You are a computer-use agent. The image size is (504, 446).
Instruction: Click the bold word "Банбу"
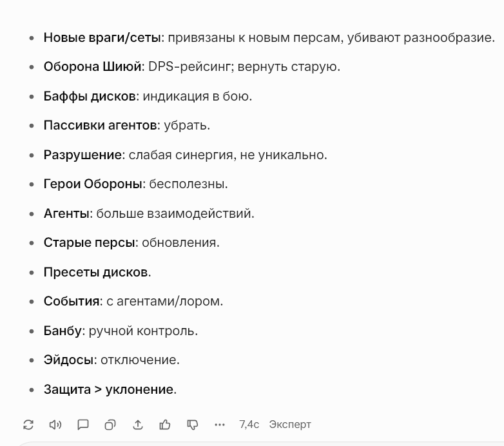(x=63, y=331)
